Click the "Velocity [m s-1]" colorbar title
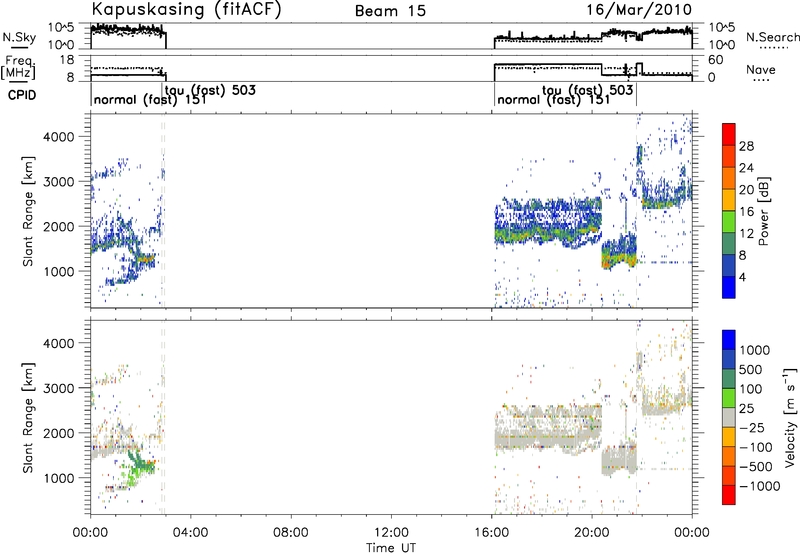The height and width of the screenshot is (554, 800). [790, 417]
